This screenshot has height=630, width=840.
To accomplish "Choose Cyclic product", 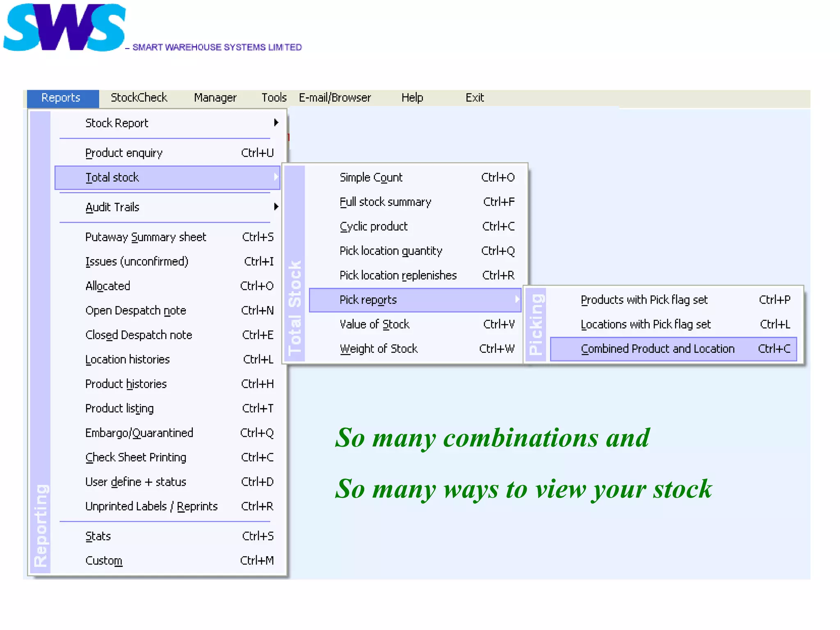I will tap(415, 226).
